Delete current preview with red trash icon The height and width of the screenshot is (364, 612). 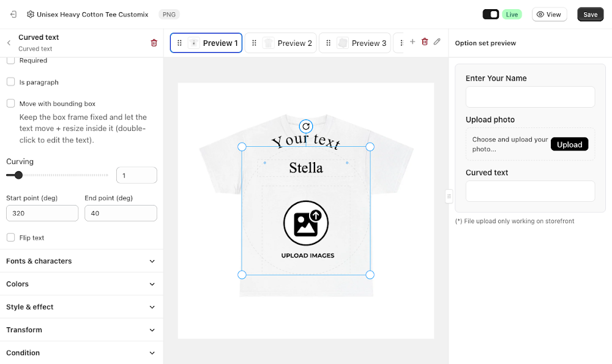pyautogui.click(x=425, y=42)
